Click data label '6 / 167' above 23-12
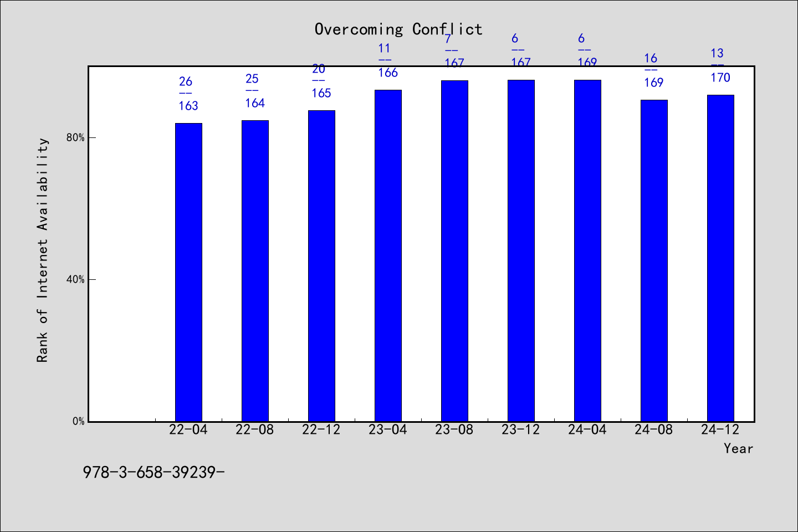This screenshot has height=532, width=798. [521, 50]
